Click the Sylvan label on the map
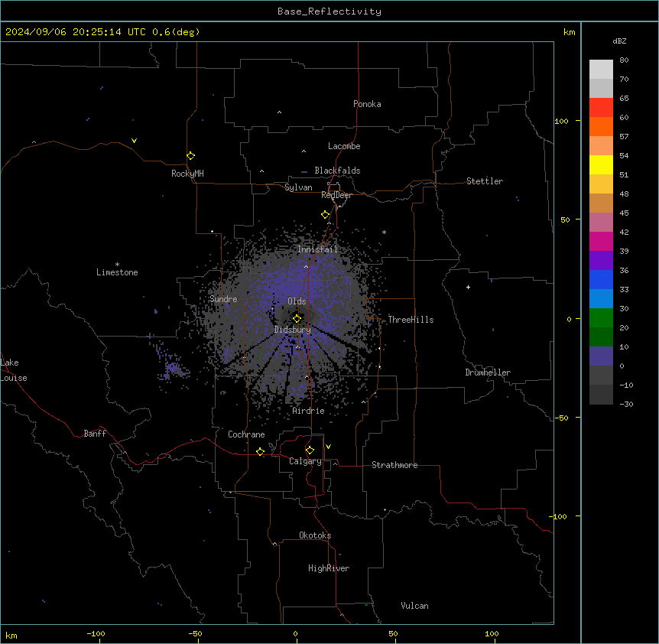The image size is (659, 644). point(298,187)
